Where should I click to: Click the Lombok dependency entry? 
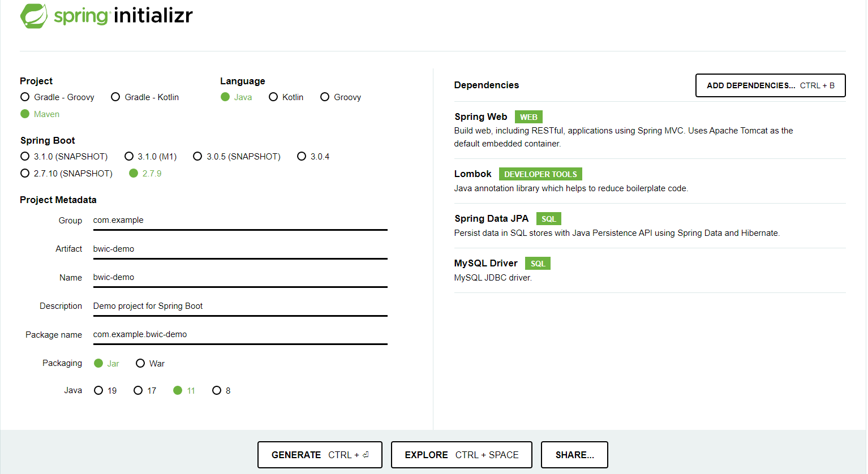click(x=650, y=181)
